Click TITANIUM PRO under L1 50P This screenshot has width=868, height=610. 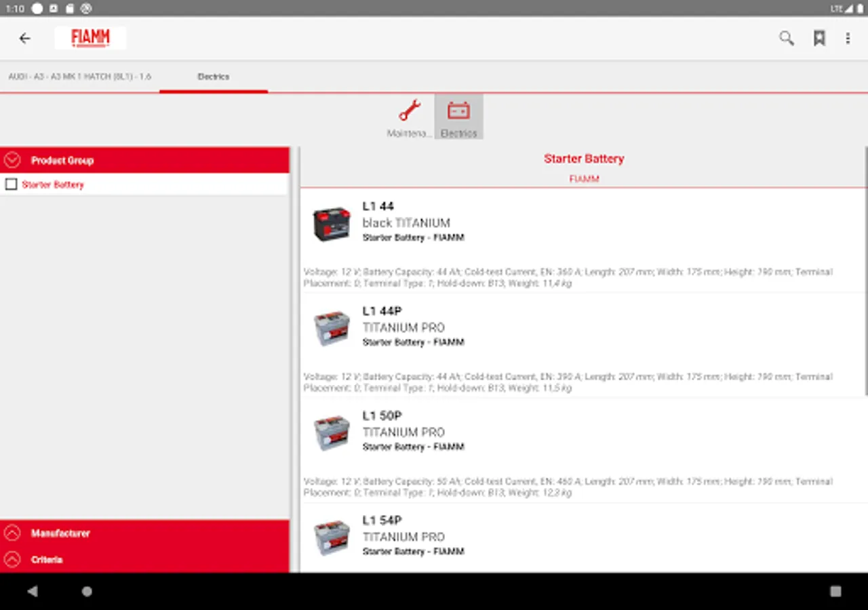click(x=403, y=432)
